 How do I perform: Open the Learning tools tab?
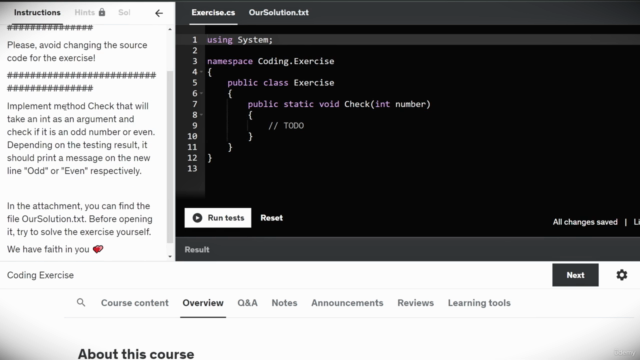(x=479, y=303)
